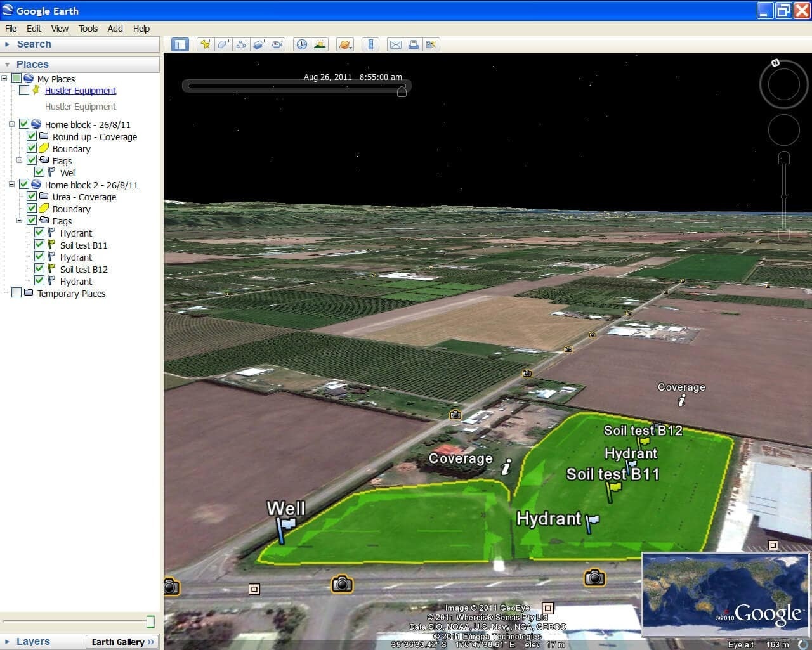Click the Soil test B12 label on map

643,431
